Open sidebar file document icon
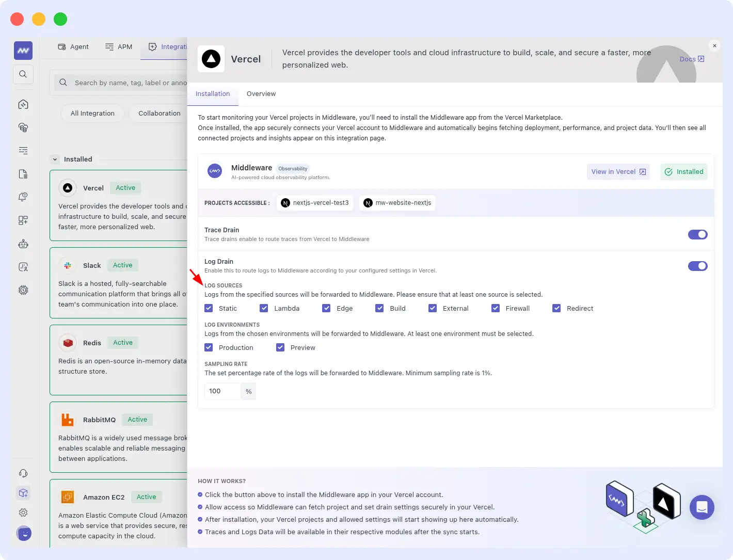Screen dimensions: 733x560 click(23, 174)
